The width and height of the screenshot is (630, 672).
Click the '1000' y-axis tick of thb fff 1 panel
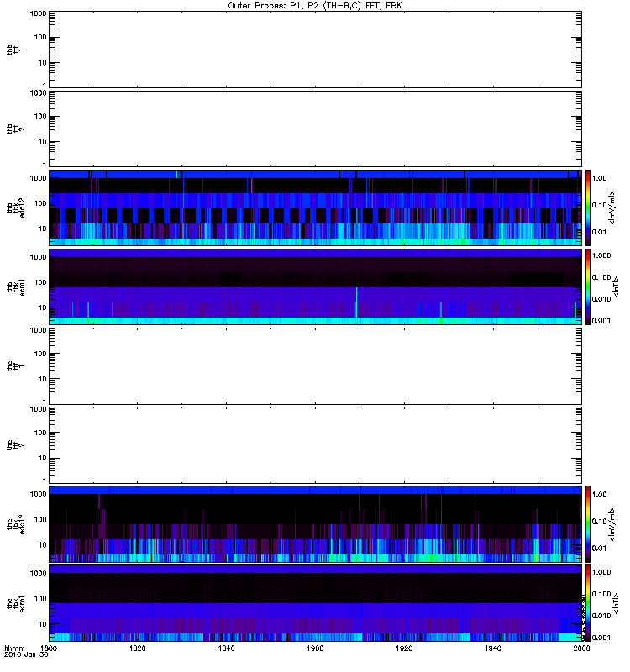(x=38, y=13)
